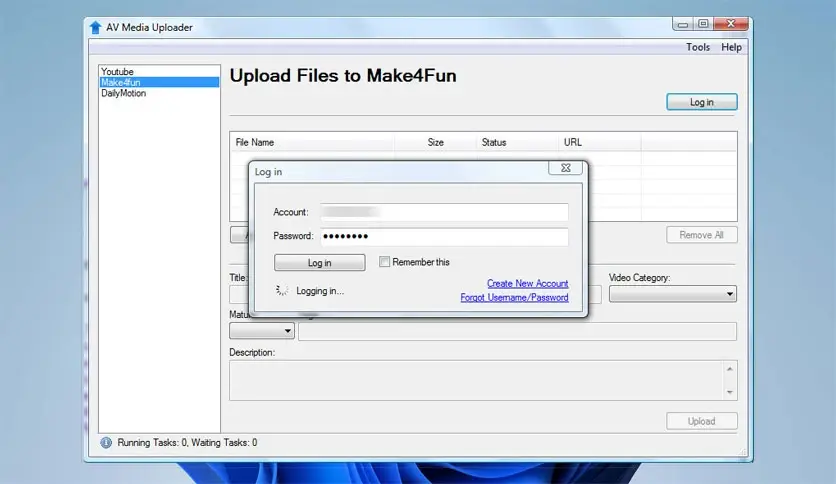Click into the Description text area
836x484 pixels.
pyautogui.click(x=477, y=381)
